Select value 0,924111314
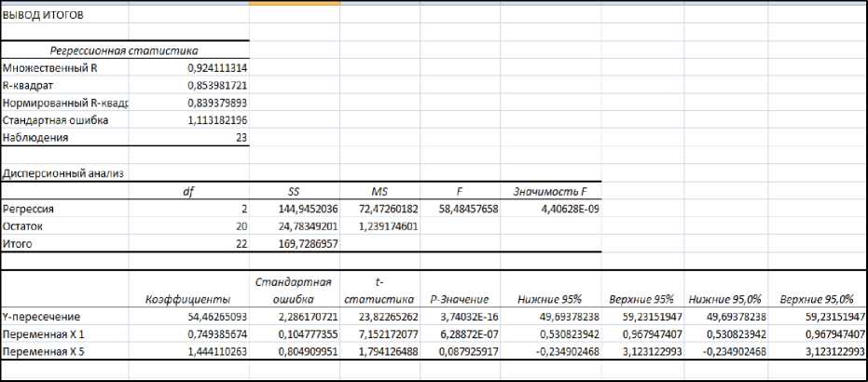Image resolution: width=868 pixels, height=382 pixels. tap(217, 69)
